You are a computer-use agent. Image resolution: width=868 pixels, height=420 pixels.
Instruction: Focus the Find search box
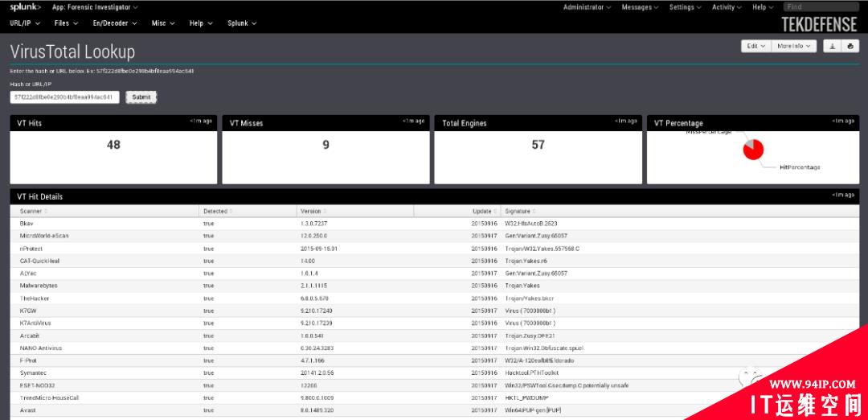(x=821, y=7)
